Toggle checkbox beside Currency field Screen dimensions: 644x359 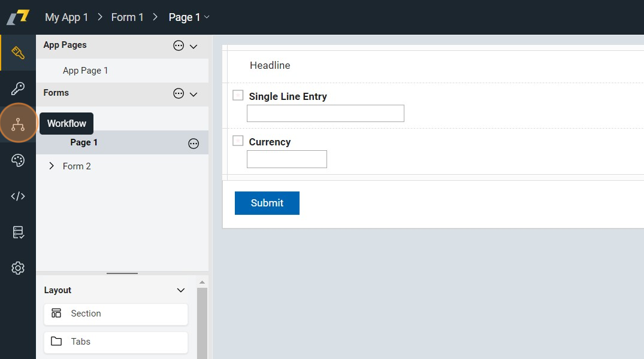click(x=238, y=141)
